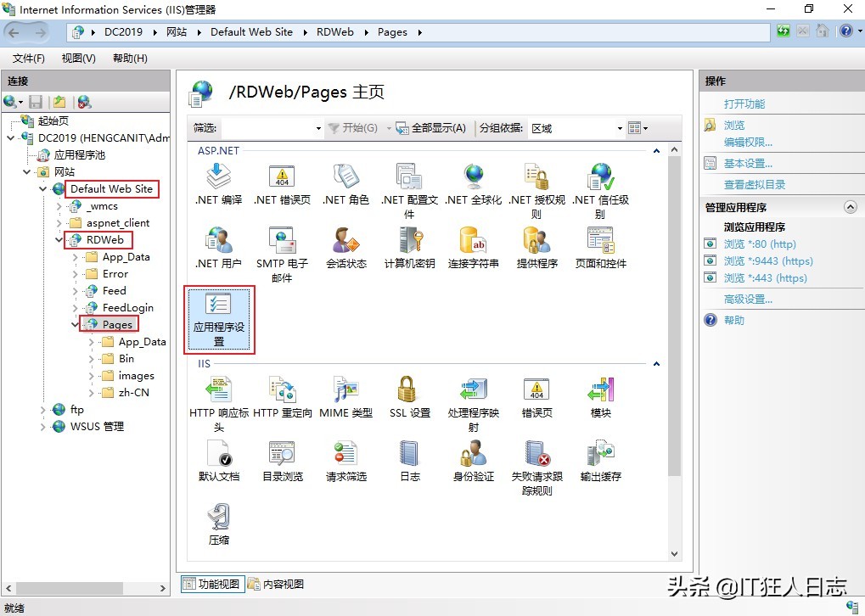Open the 会话状态 feature icon
The height and width of the screenshot is (616, 865).
[345, 248]
